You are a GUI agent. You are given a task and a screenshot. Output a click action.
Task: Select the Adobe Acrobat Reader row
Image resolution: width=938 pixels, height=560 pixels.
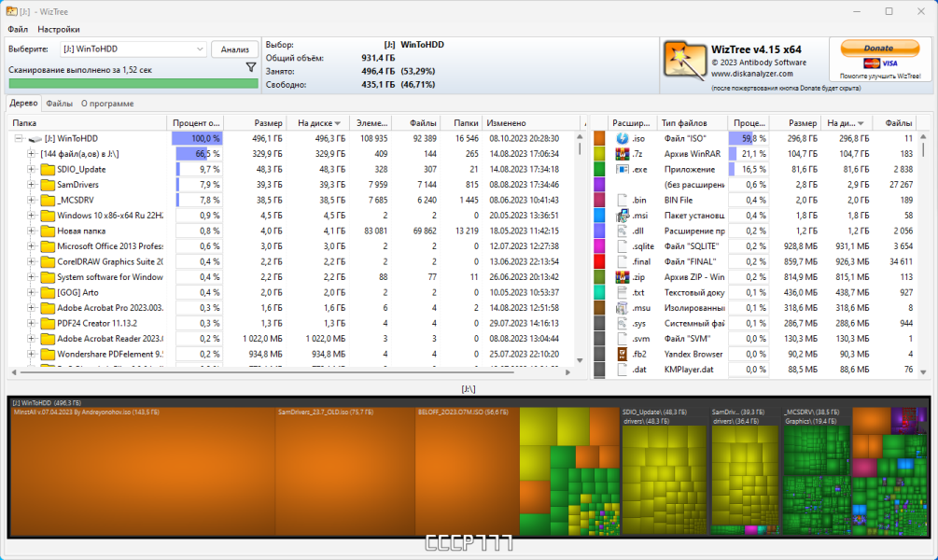[x=293, y=339]
